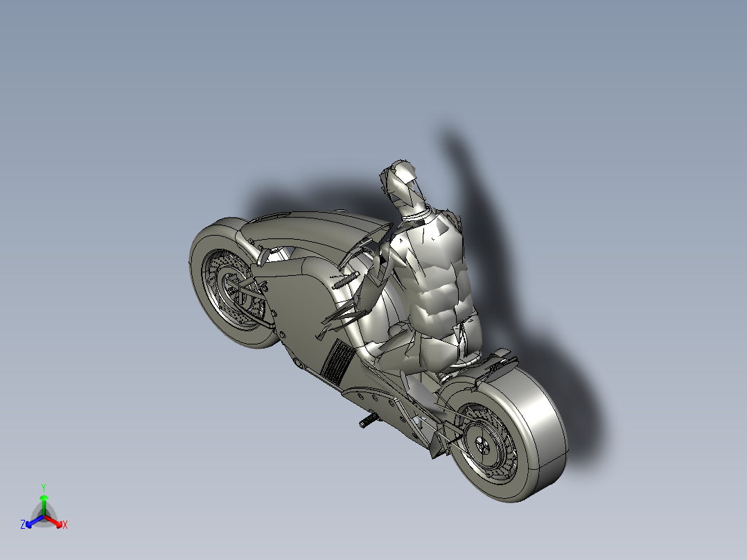The image size is (747, 560).
Task: Click the red X axis of the triad
Action: click(55, 521)
